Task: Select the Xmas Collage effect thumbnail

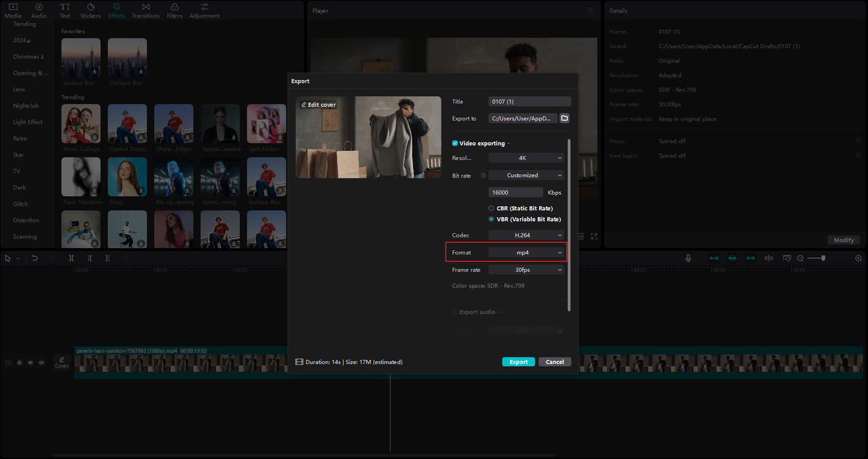Action: [x=81, y=123]
